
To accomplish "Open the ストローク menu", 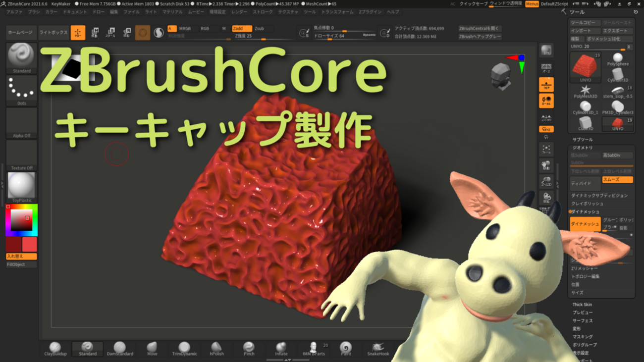I will point(263,12).
